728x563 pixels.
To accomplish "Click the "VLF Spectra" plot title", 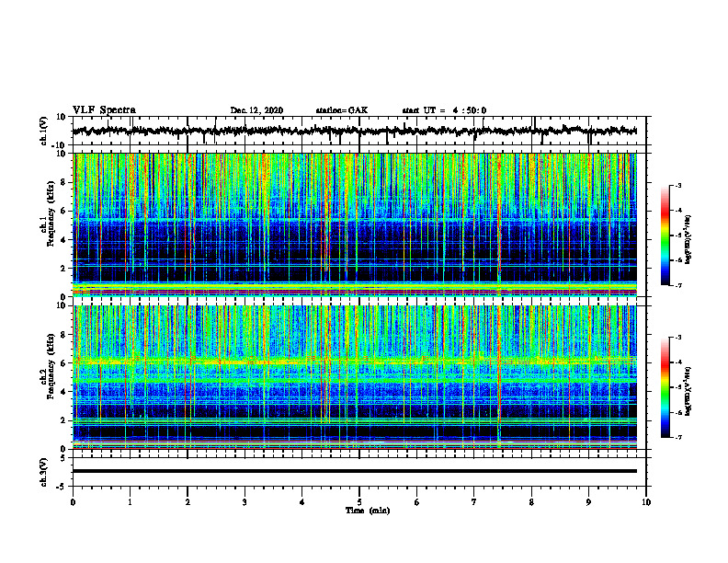I will click(x=104, y=110).
